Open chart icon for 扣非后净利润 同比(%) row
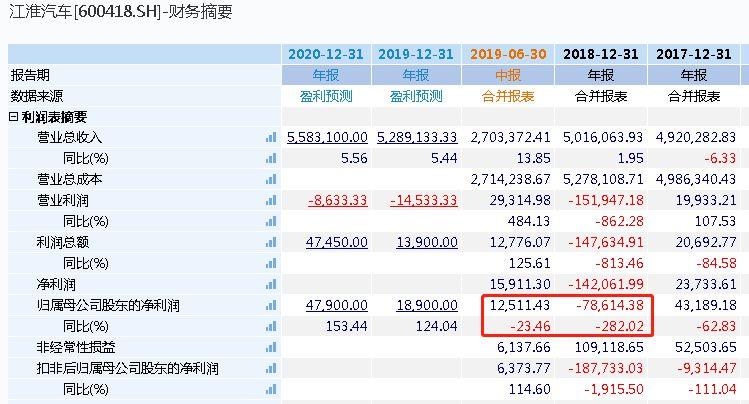Viewport: 749px width, 404px height. 271,390
